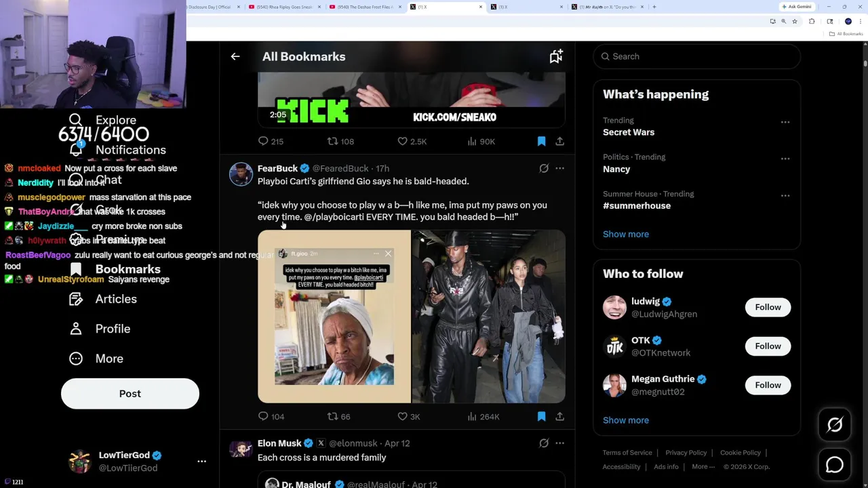The image size is (868, 488).
Task: Open More in the sidebar
Action: [x=96, y=359]
